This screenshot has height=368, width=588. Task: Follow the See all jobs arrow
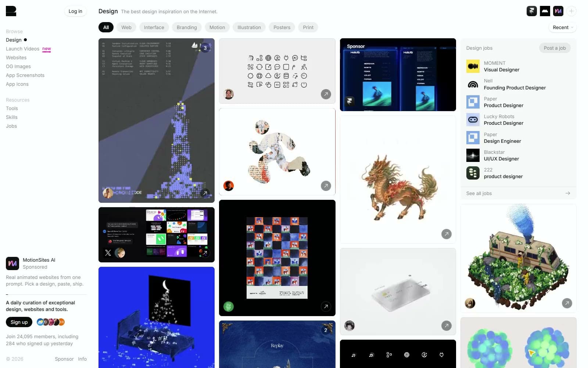coord(567,193)
